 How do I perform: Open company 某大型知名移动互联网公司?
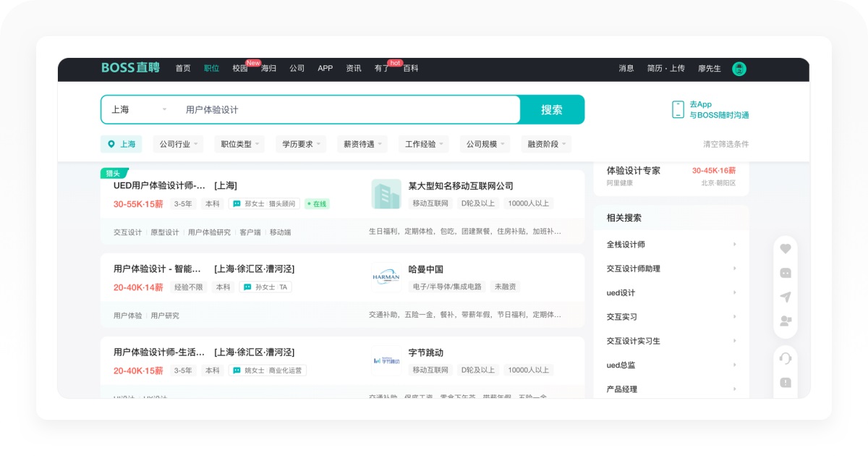461,186
